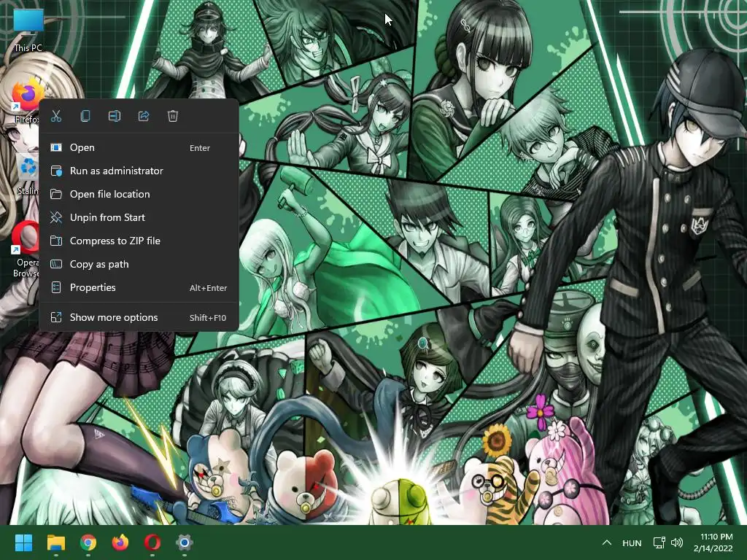Open network status tray icon
The image size is (747, 560).
[x=659, y=542]
